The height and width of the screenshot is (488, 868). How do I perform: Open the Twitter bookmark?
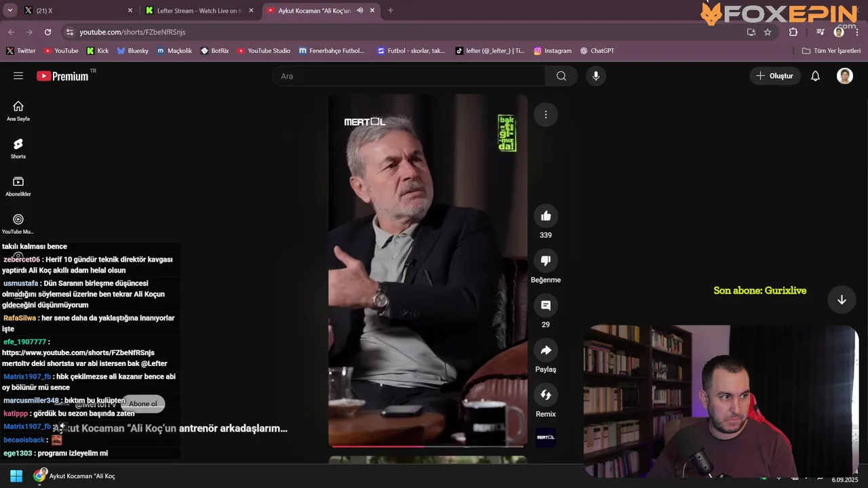click(x=21, y=51)
